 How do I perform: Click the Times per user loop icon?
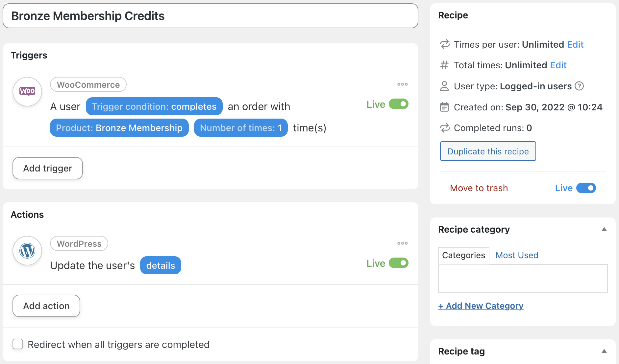445,44
